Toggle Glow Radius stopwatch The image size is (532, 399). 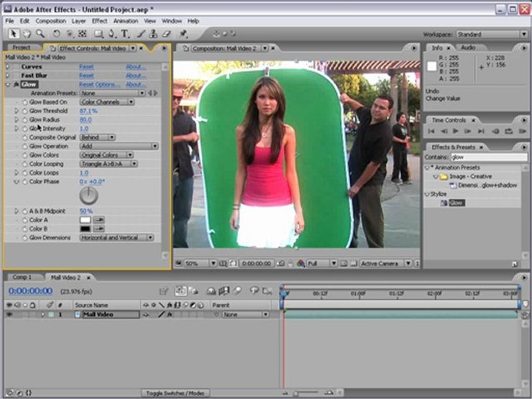coord(25,120)
